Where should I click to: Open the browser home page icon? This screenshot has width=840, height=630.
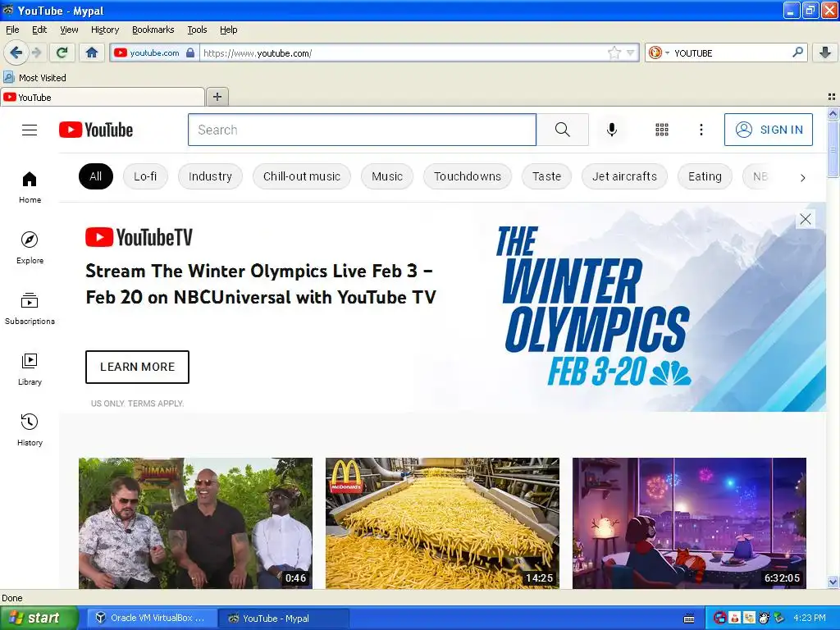(x=92, y=52)
